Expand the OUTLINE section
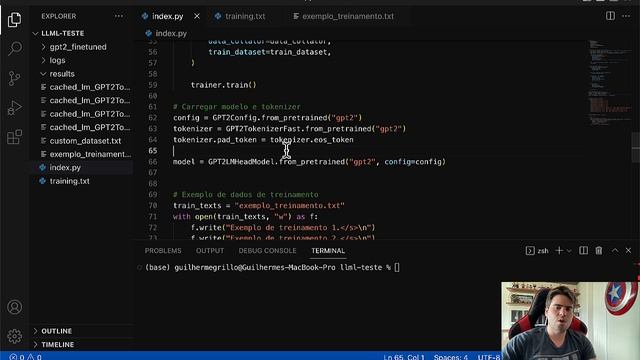640x360 pixels. [x=57, y=331]
